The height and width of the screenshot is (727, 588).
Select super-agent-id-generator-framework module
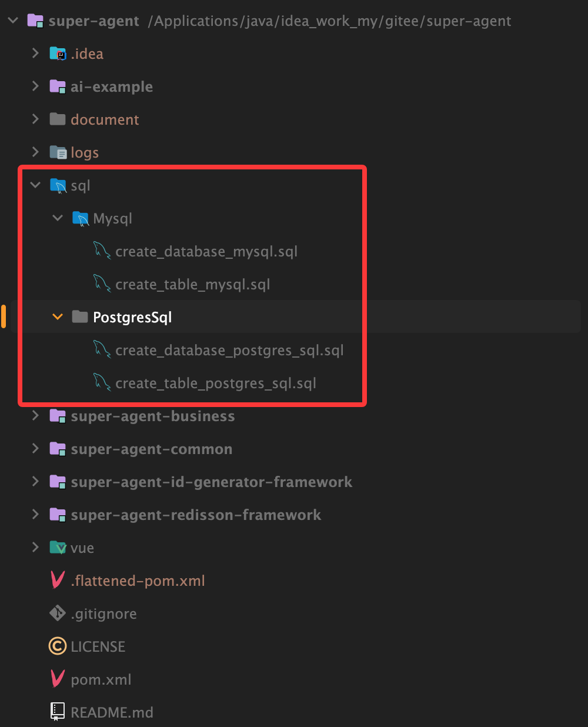tap(211, 482)
